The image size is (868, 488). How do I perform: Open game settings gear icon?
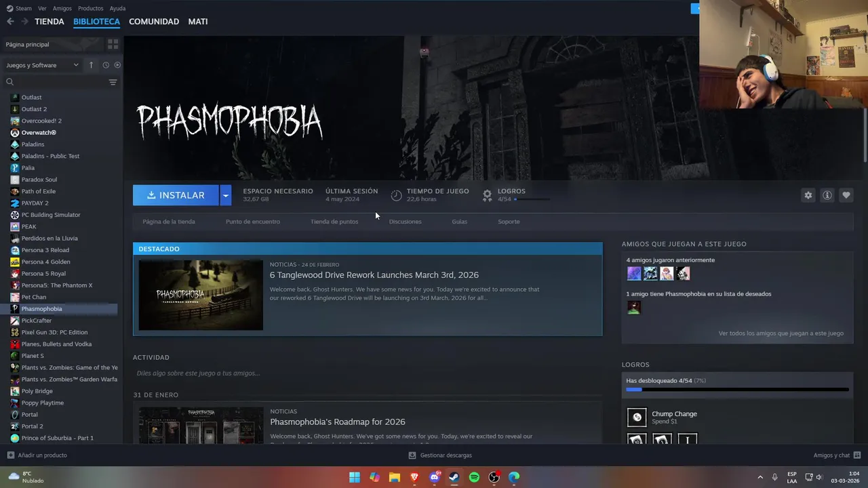tap(808, 195)
